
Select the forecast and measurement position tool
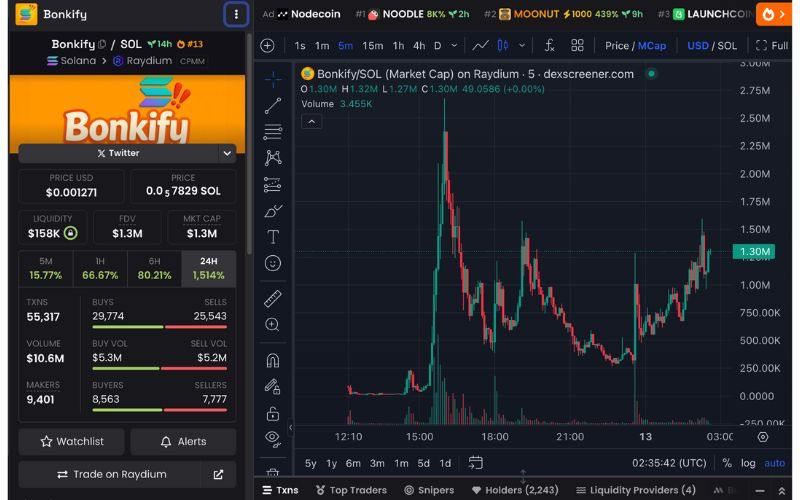coord(273,184)
